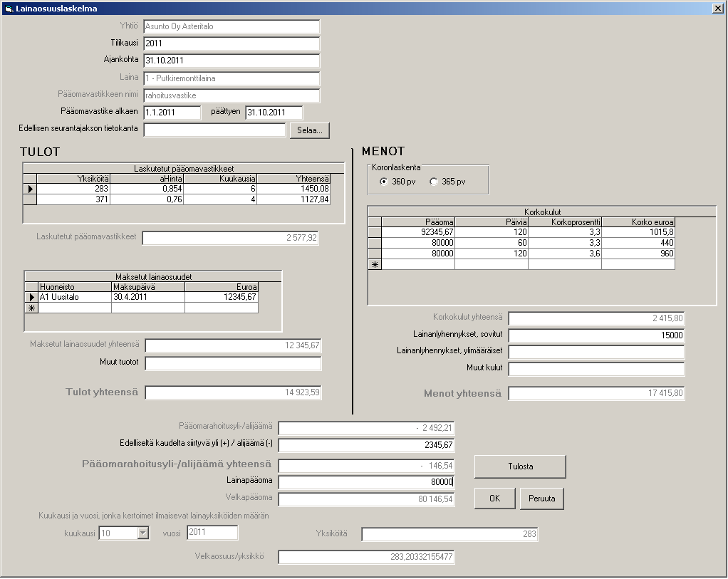The image size is (728, 579).
Task: Click the vuosi field showing 2011
Action: [x=213, y=532]
